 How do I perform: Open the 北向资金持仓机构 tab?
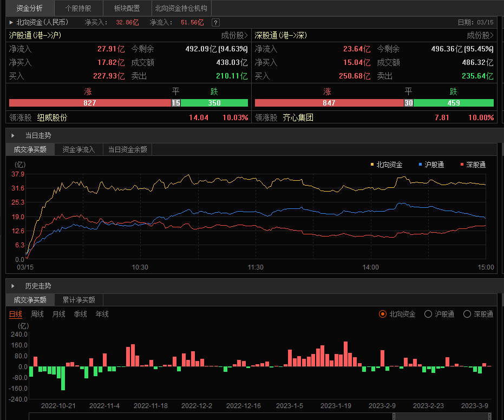click(x=181, y=8)
